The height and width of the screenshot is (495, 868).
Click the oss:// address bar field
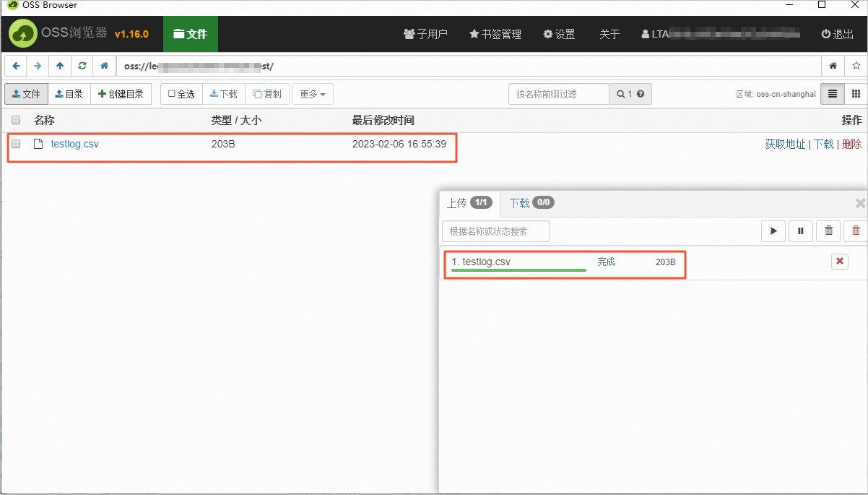(x=469, y=66)
